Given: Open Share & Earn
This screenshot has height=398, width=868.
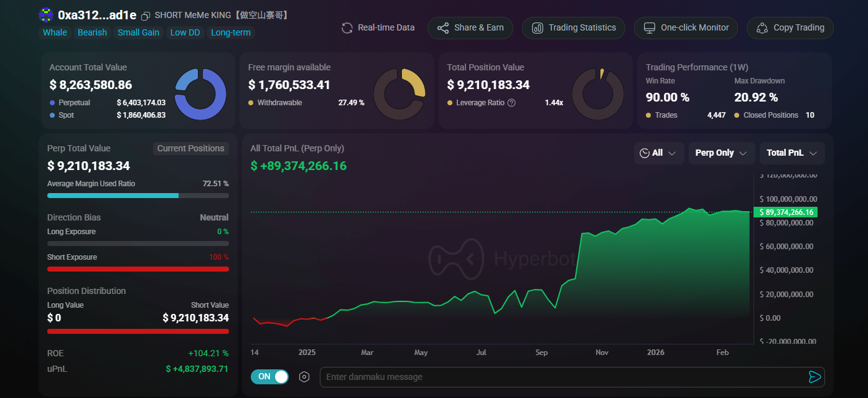Looking at the screenshot, I should click(470, 28).
